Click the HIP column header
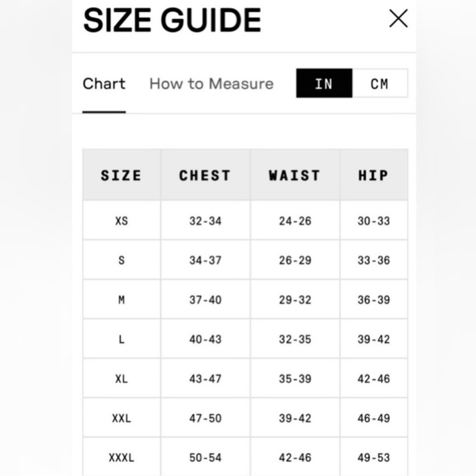Viewport: 476px width, 476px height. coord(374,175)
